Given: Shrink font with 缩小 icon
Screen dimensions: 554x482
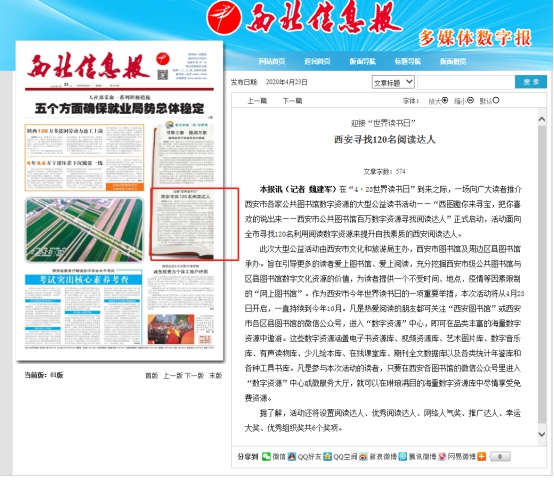Looking at the screenshot, I should [470, 100].
